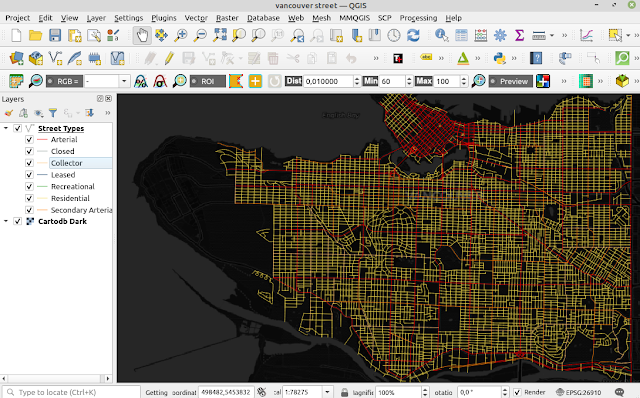The height and width of the screenshot is (398, 640).
Task: Click the Type to locate search field
Action: 71,392
